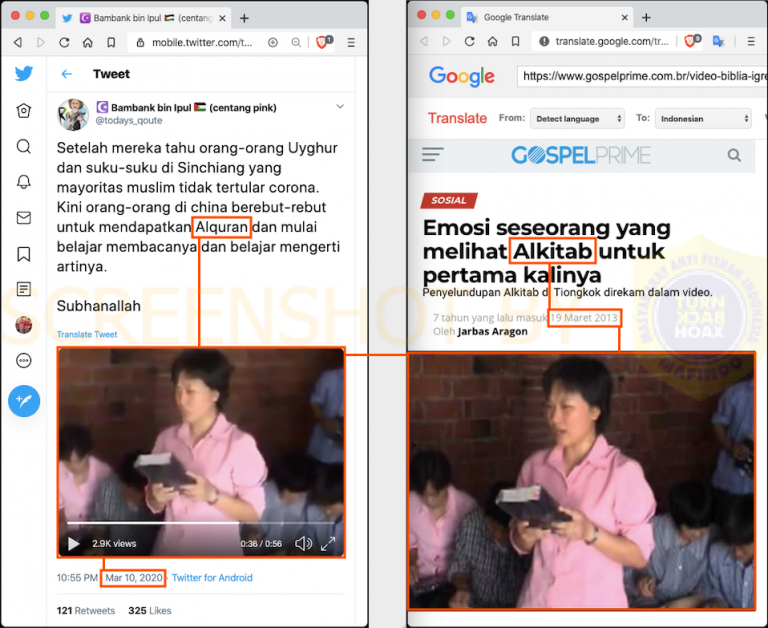The width and height of the screenshot is (768, 628).
Task: Open Twitter Messages envelope icon
Action: (x=24, y=217)
